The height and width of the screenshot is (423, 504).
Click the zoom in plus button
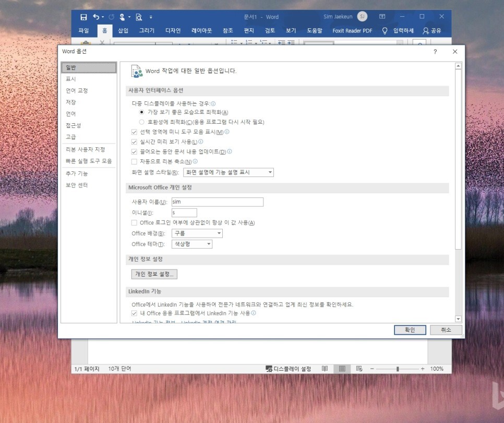coord(423,369)
